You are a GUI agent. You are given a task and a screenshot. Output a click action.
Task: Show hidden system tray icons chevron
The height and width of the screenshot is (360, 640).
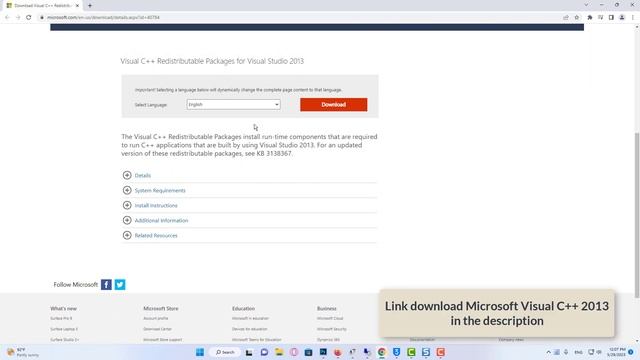(x=548, y=352)
